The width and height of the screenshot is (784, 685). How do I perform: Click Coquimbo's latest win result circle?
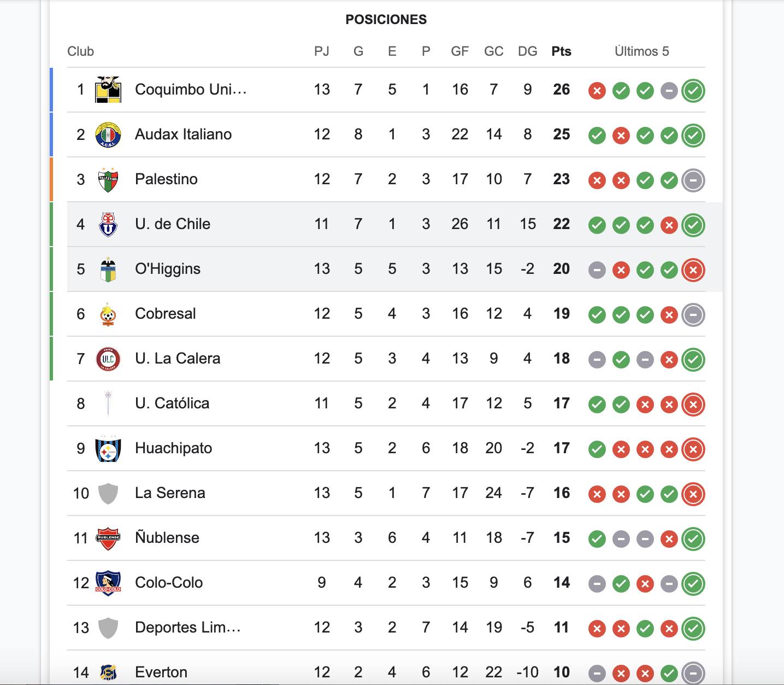(x=693, y=91)
